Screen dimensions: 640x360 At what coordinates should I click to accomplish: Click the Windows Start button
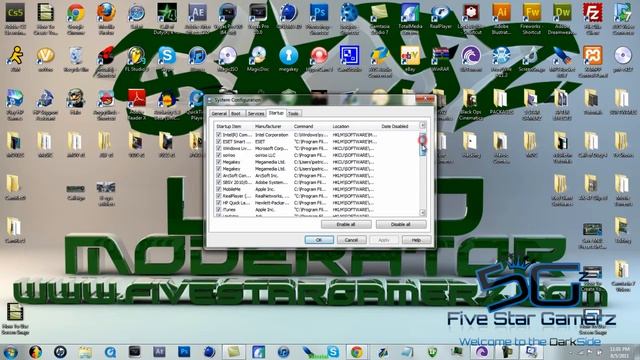click(11, 351)
